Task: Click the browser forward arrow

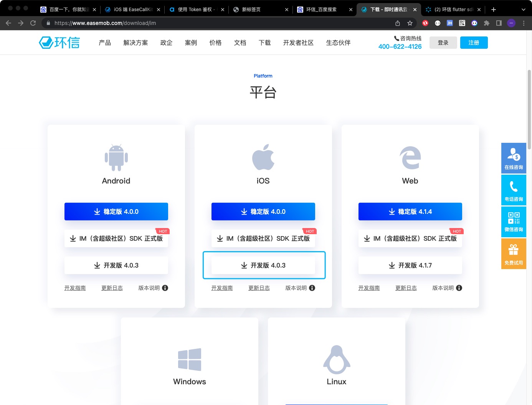Action: pyautogui.click(x=21, y=23)
